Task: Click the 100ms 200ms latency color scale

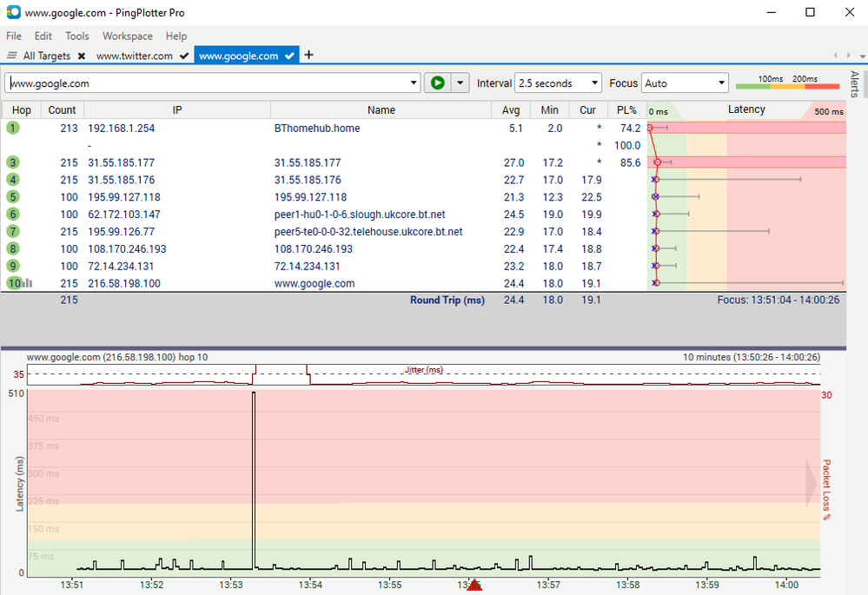Action: [x=788, y=83]
